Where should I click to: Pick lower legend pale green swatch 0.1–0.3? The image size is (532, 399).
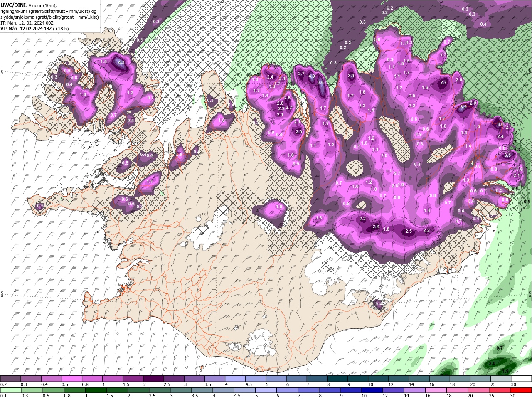[11, 390]
